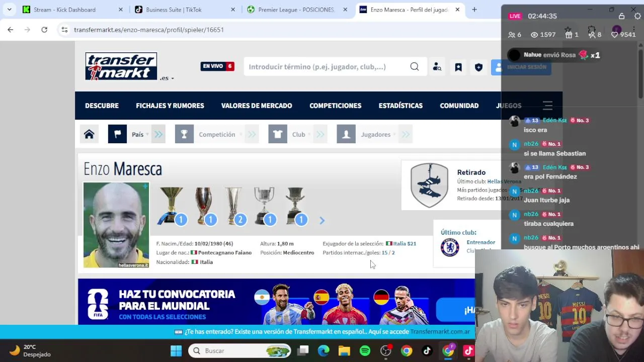
Task: Click the Transfermarkt logo
Action: [121, 66]
